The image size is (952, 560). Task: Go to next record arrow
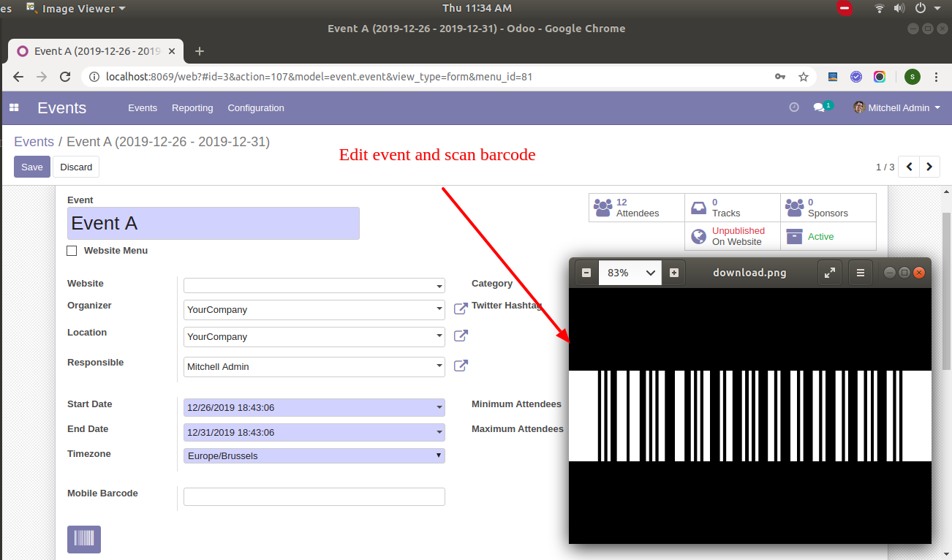pyautogui.click(x=929, y=167)
